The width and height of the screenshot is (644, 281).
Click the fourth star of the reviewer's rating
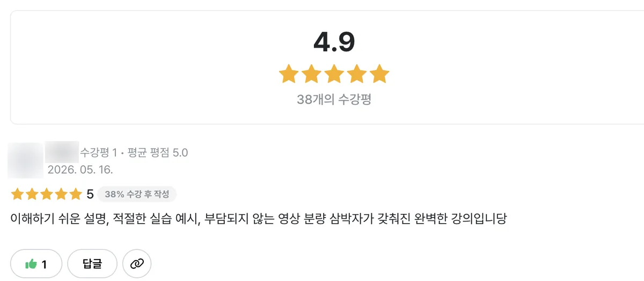point(61,194)
